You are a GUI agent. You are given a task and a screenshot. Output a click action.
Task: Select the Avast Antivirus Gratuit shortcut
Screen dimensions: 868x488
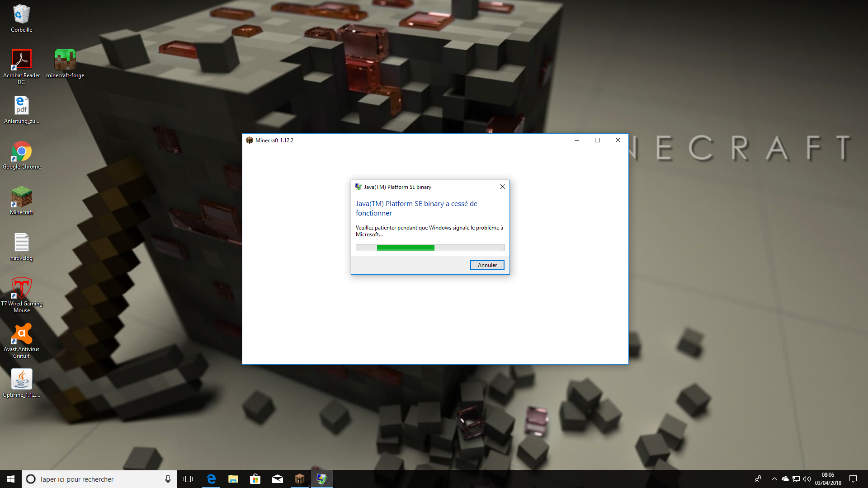[x=21, y=341]
